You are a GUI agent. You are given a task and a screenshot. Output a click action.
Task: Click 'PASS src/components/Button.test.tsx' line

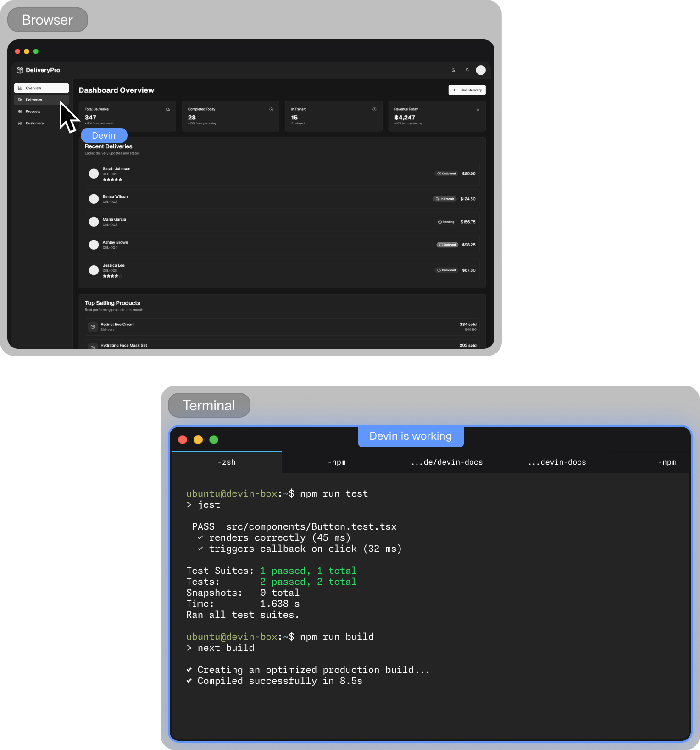click(x=294, y=527)
